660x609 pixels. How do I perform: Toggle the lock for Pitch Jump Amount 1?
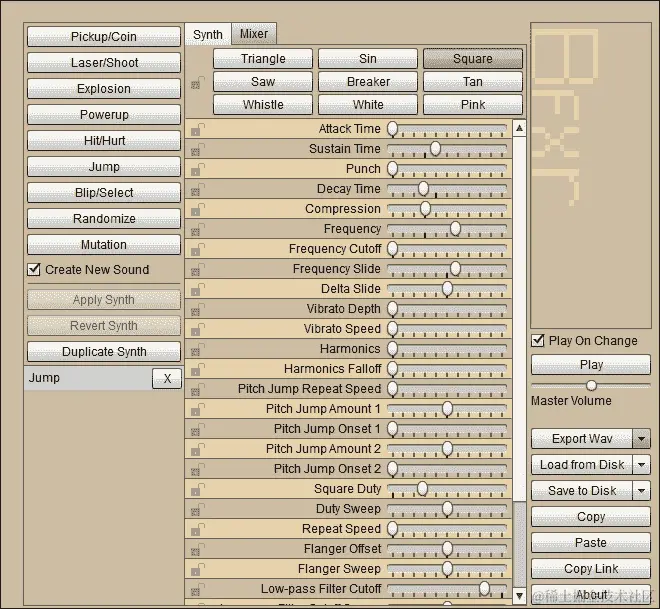(197, 409)
